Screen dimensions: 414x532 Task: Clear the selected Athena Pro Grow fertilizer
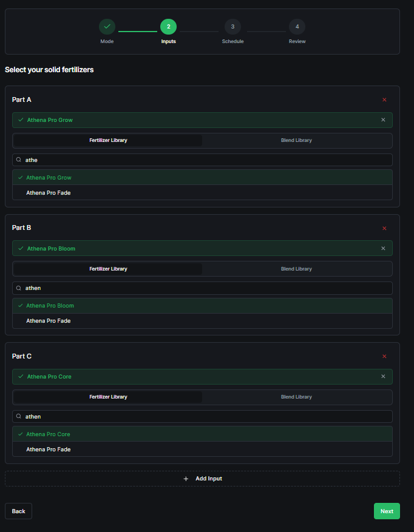point(383,120)
